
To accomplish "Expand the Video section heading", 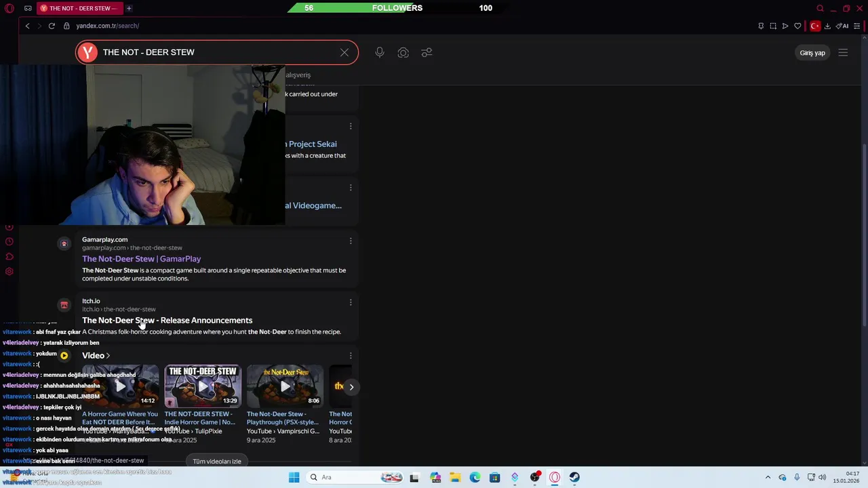I will point(96,355).
